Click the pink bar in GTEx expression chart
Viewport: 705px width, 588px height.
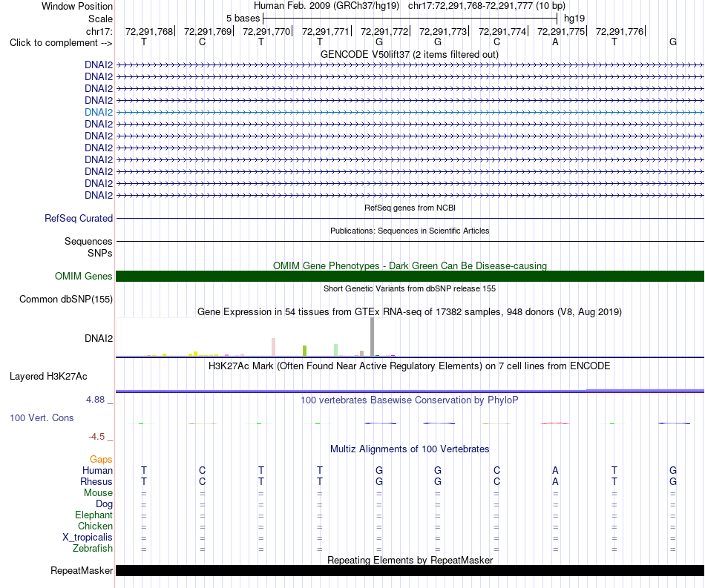[273, 347]
